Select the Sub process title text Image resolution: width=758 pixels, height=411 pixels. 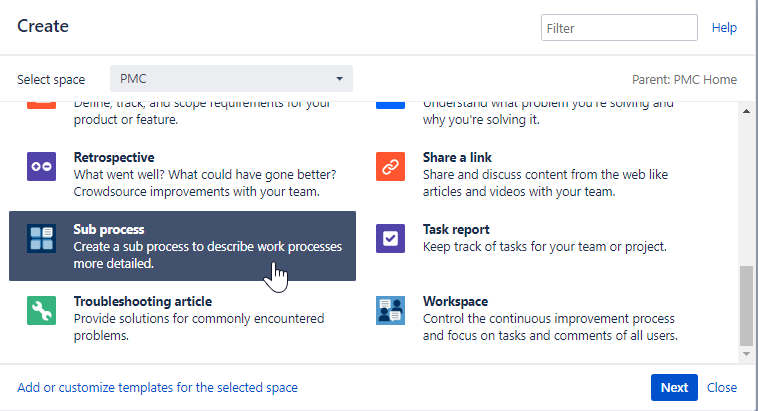pyautogui.click(x=109, y=230)
